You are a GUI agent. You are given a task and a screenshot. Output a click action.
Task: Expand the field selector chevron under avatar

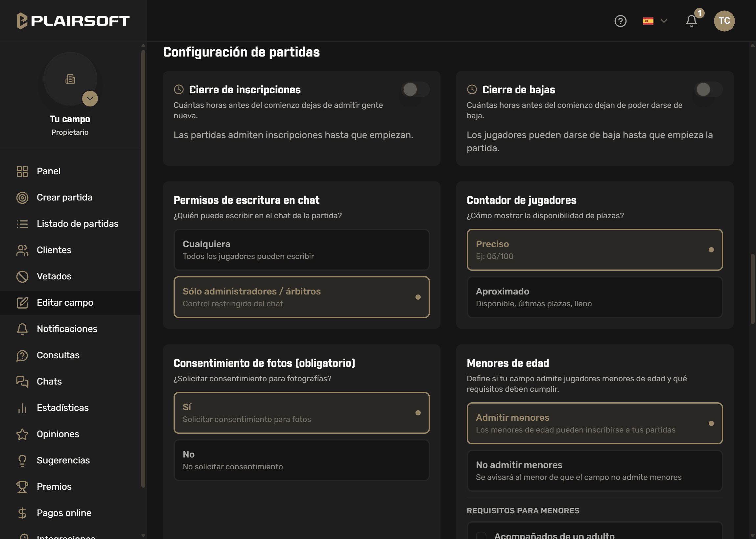pos(90,99)
